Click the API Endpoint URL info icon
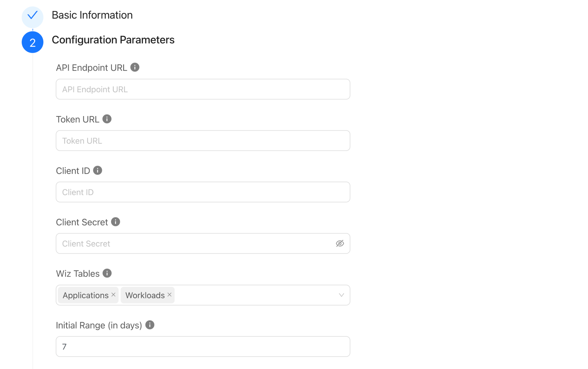 pos(135,67)
